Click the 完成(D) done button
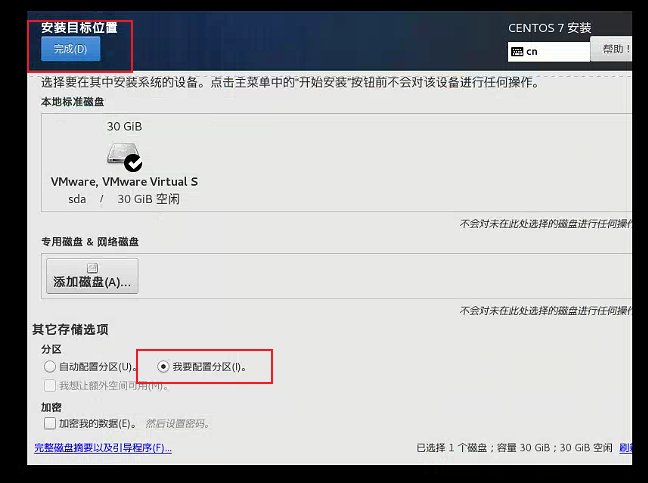 point(70,49)
